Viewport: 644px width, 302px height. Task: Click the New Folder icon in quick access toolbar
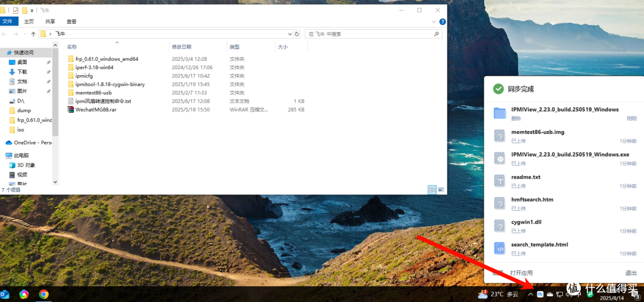coord(24,10)
